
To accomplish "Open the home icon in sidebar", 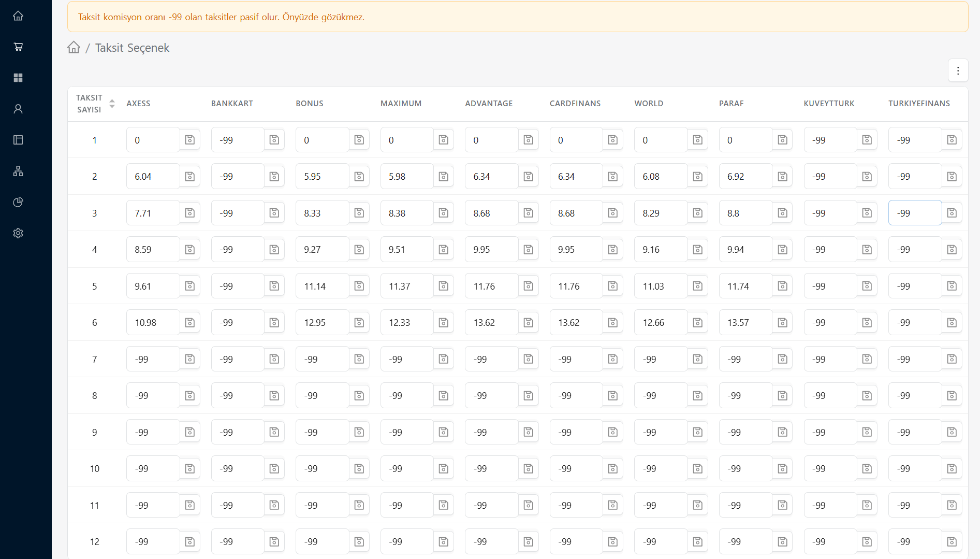I will click(x=18, y=16).
